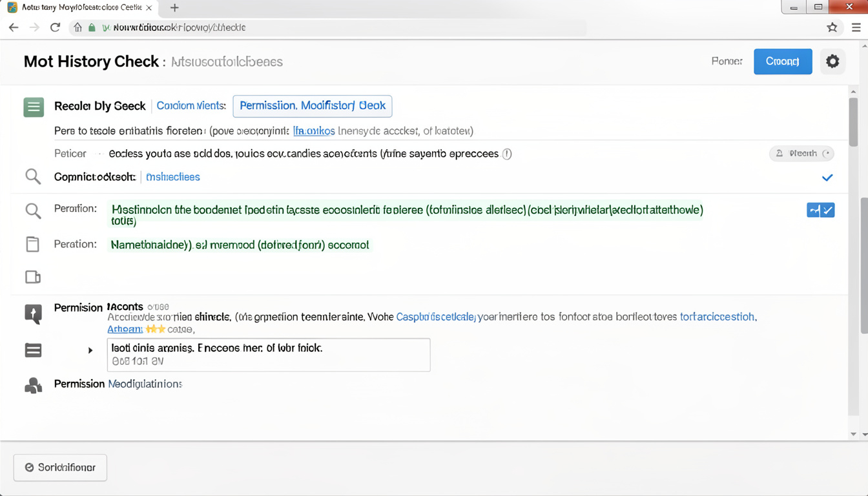This screenshot has width=868, height=496.
Task: Click the green list icon beside Recolar
Action: point(34,107)
